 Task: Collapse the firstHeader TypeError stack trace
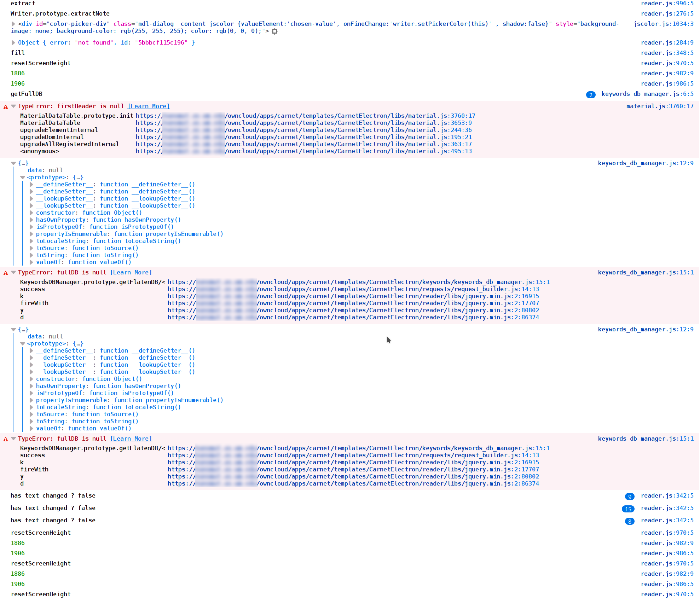click(x=13, y=106)
